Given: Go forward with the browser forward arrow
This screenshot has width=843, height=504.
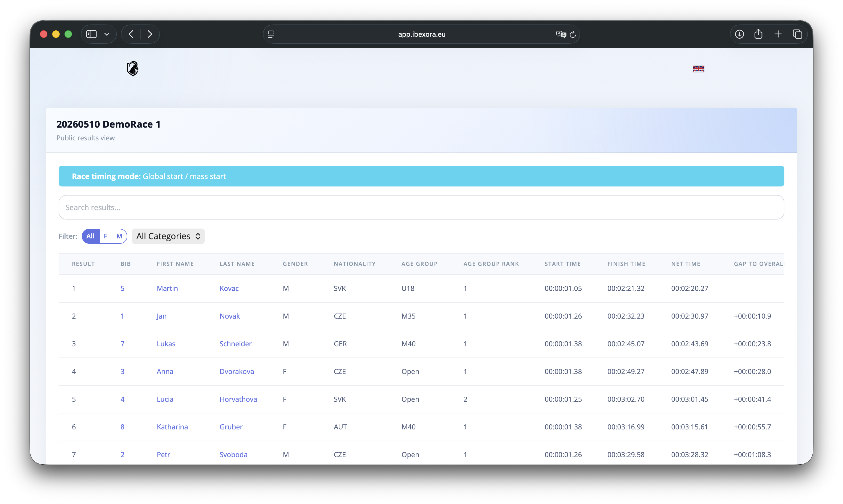Looking at the screenshot, I should tap(150, 34).
